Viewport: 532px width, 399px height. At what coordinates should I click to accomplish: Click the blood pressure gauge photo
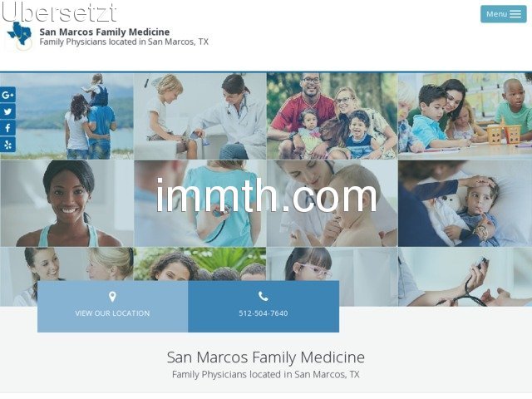coord(465,277)
